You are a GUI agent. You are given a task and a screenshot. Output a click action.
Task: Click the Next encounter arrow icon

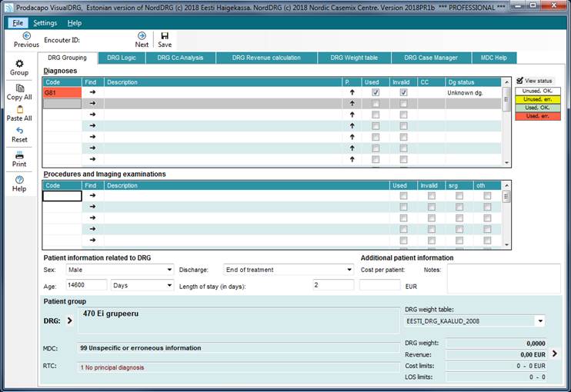142,35
